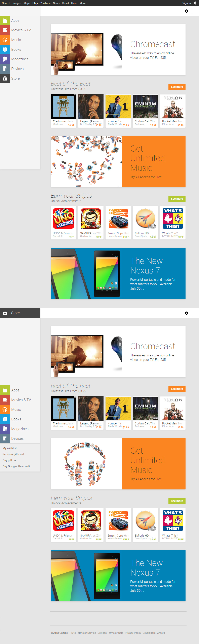Open the Developers footer link
The height and width of the screenshot is (644, 199).
(x=149, y=633)
